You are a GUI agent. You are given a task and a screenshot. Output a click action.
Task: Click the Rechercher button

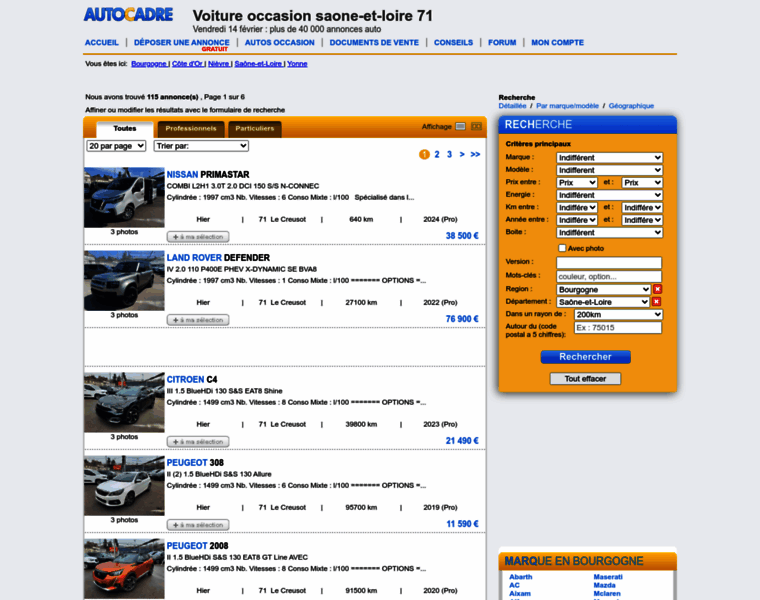586,357
